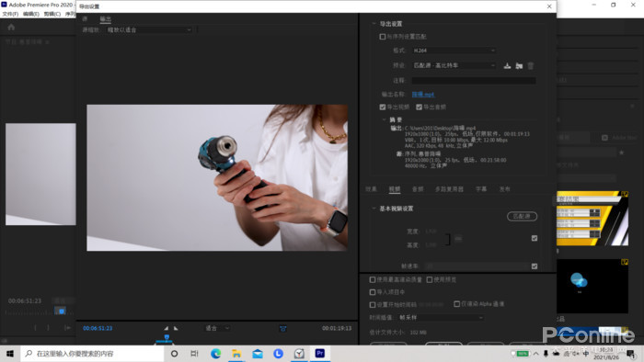Open Cortana circle icon on taskbar
This screenshot has height=362, width=644.
click(x=174, y=354)
